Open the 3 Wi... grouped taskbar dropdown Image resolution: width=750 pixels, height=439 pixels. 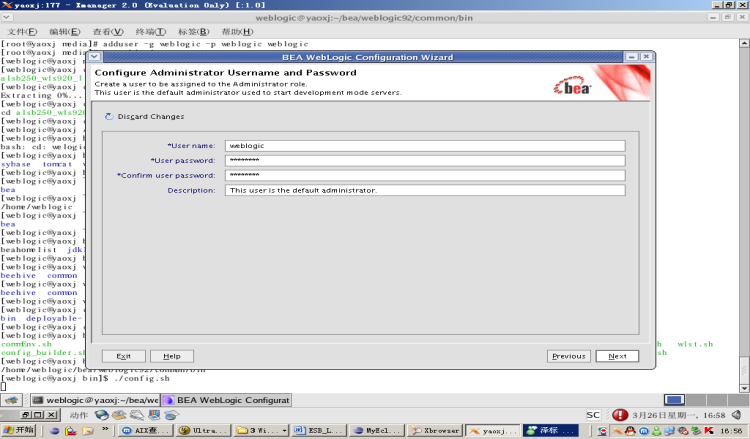pos(262,430)
